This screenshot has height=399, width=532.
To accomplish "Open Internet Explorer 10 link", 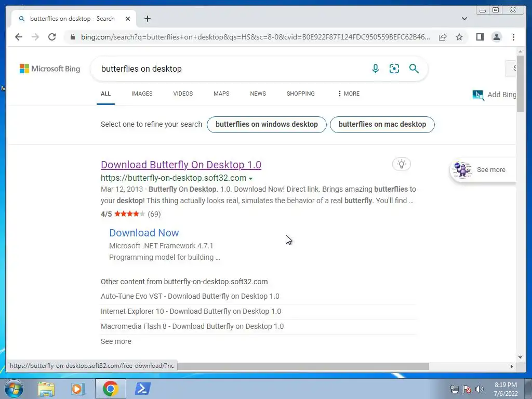I will tap(191, 311).
